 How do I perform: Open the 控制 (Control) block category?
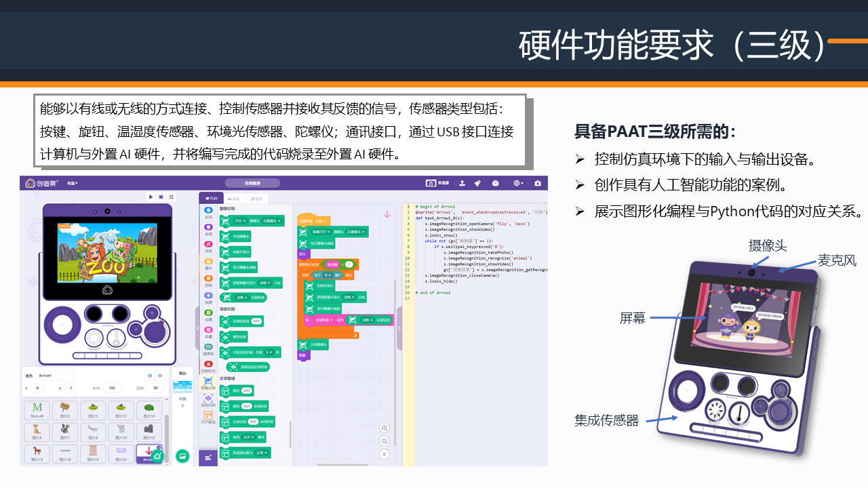(x=208, y=282)
